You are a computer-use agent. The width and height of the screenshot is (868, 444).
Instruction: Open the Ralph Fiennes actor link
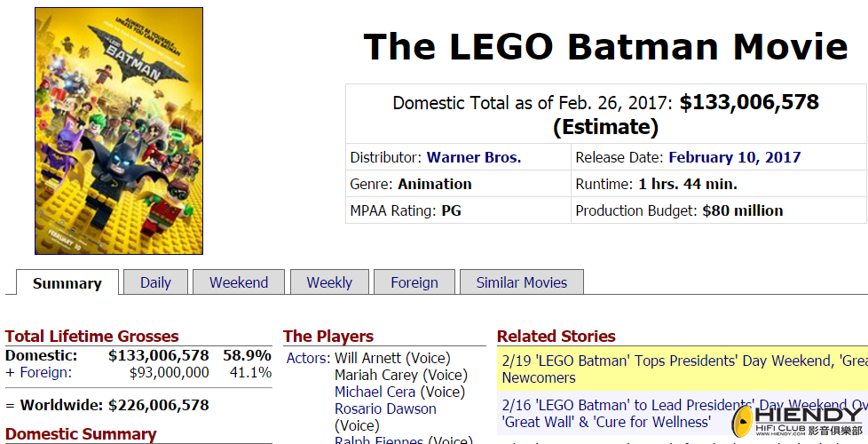pos(380,440)
